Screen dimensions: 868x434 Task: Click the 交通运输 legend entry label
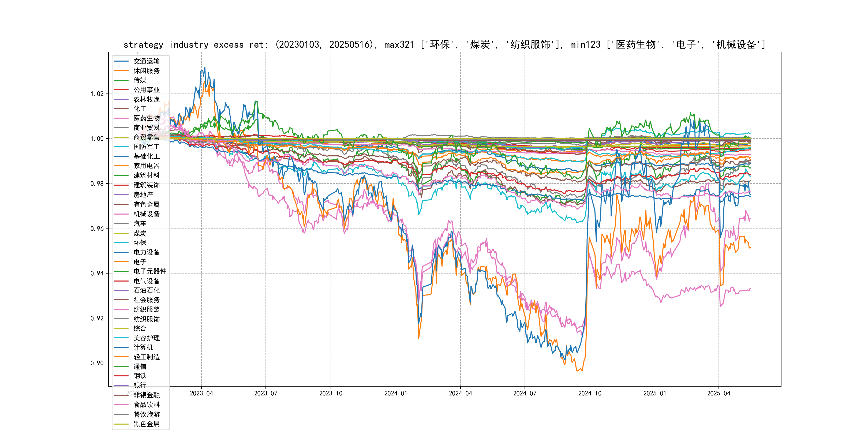tap(146, 61)
